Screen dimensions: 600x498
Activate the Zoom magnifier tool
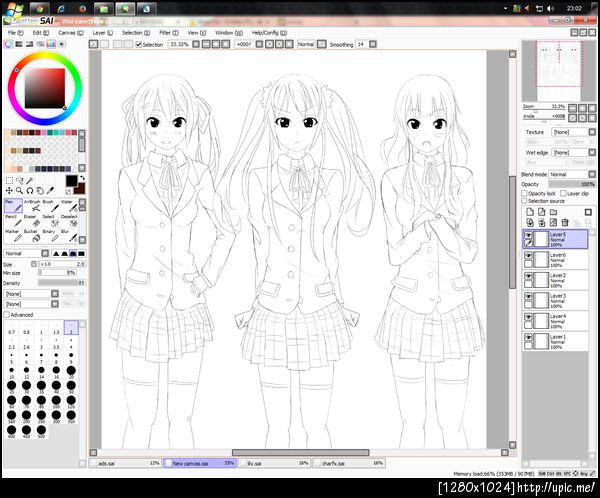(20, 190)
